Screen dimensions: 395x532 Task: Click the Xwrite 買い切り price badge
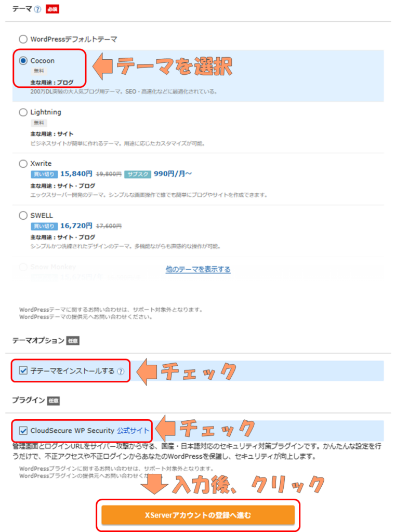click(44, 175)
